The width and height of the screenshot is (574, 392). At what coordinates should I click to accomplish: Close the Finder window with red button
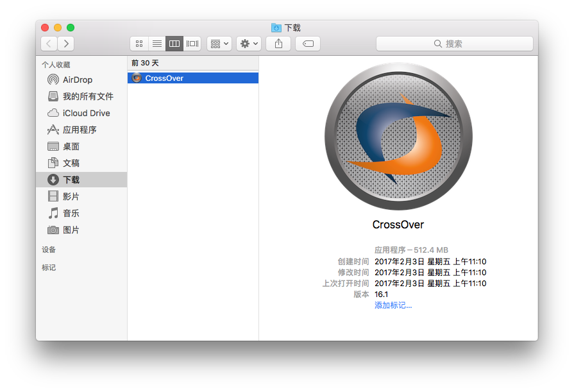[x=45, y=28]
